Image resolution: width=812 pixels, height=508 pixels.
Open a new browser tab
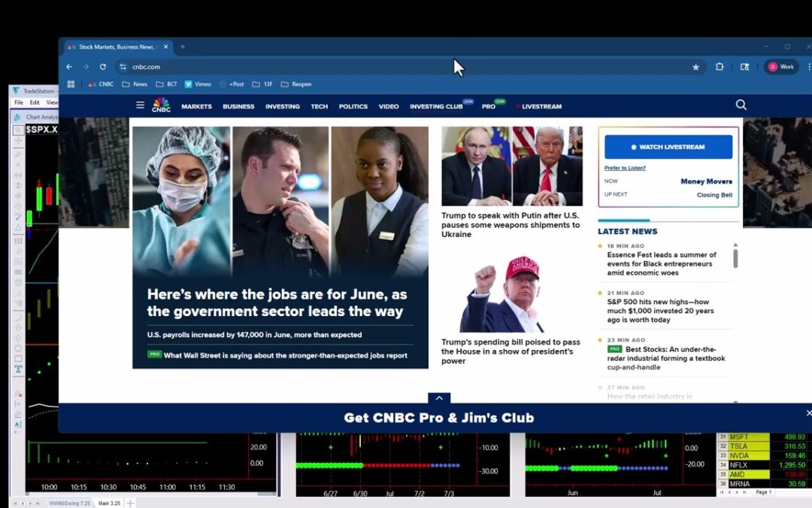point(182,47)
